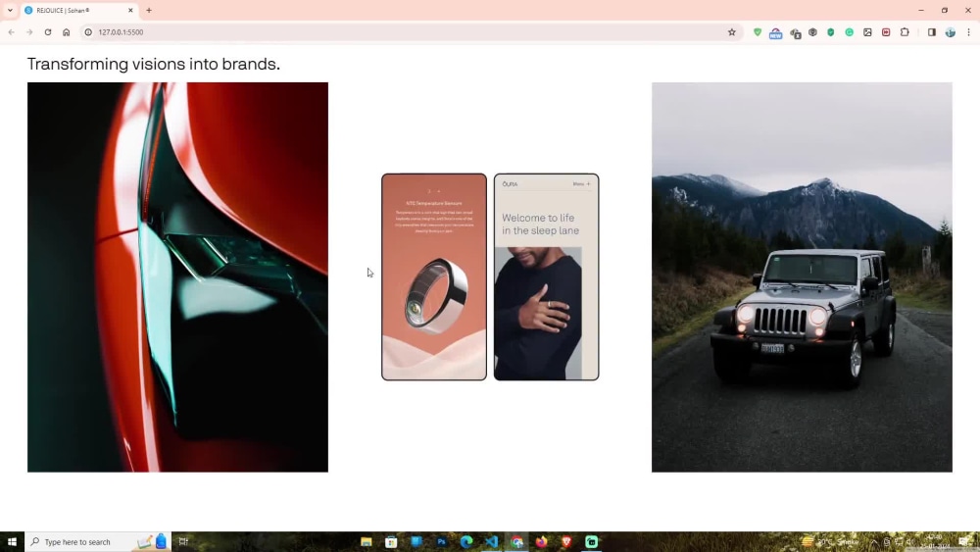Toggle the browser side panel icon

[931, 32]
